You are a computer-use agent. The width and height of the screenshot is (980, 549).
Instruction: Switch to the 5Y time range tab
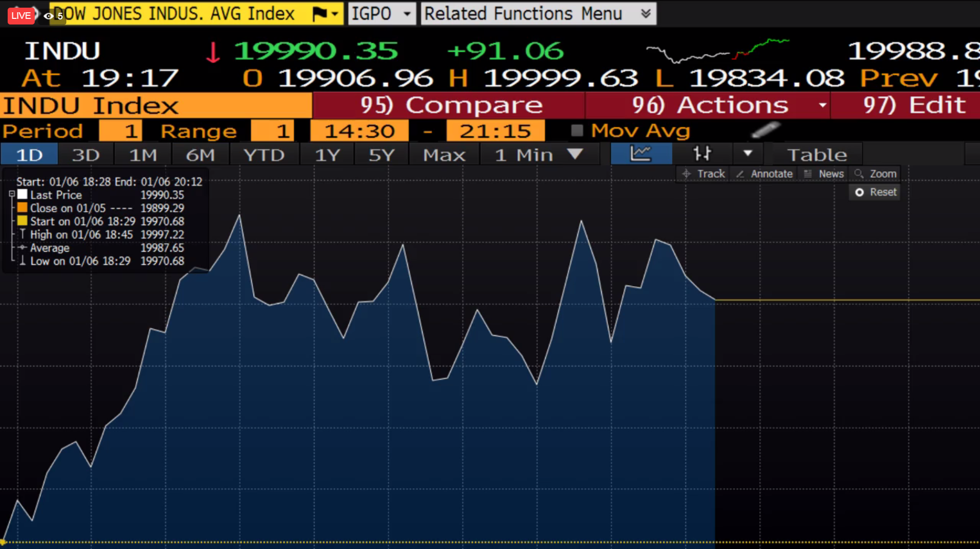(x=381, y=155)
